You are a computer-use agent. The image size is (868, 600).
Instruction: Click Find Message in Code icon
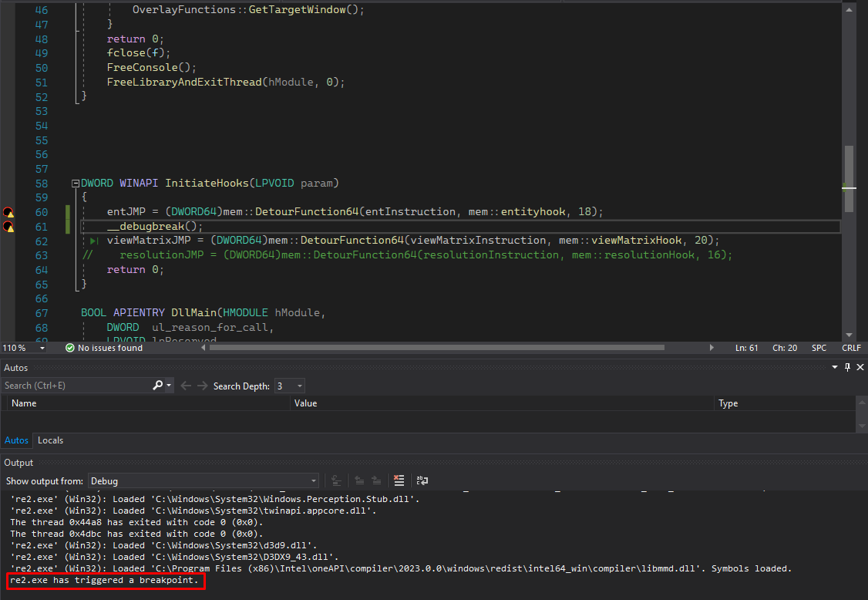[336, 480]
